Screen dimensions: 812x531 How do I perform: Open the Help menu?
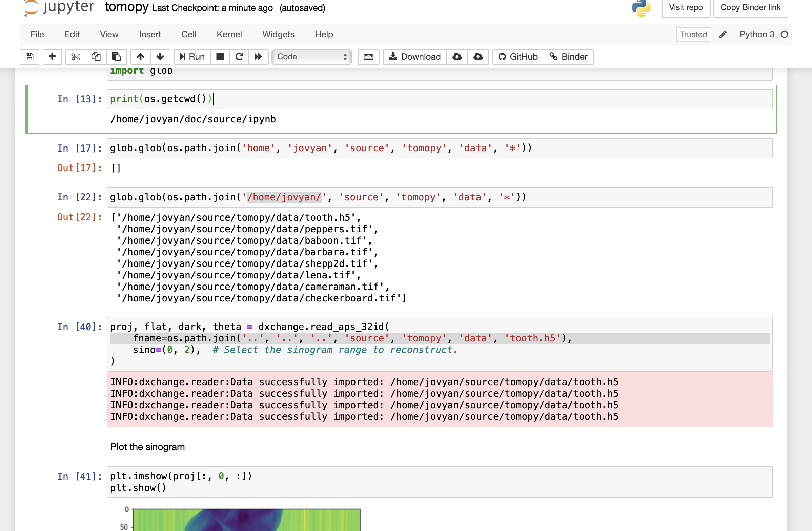click(324, 35)
